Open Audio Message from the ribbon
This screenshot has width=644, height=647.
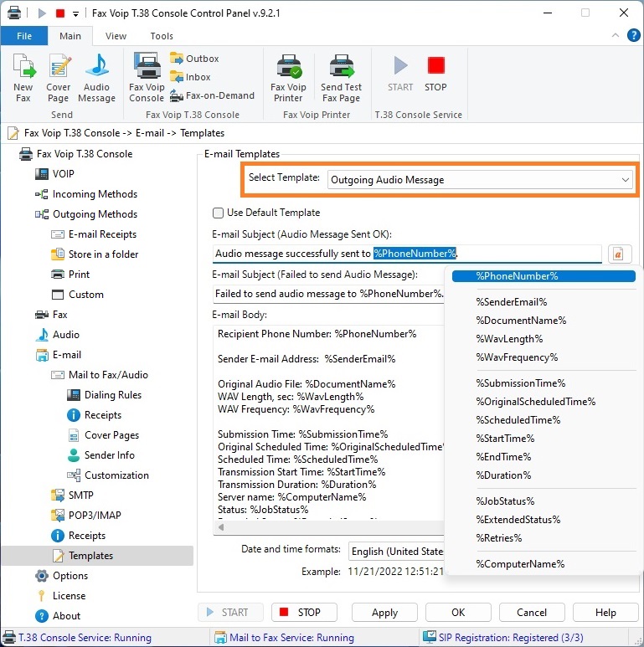96,78
